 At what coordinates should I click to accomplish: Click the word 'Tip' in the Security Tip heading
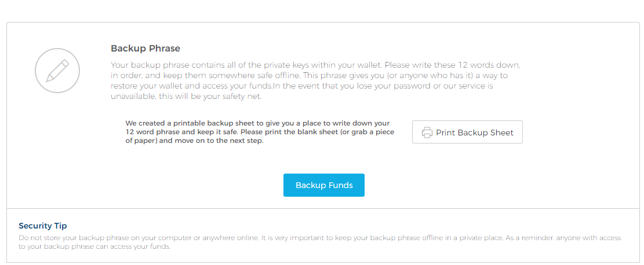(x=60, y=226)
